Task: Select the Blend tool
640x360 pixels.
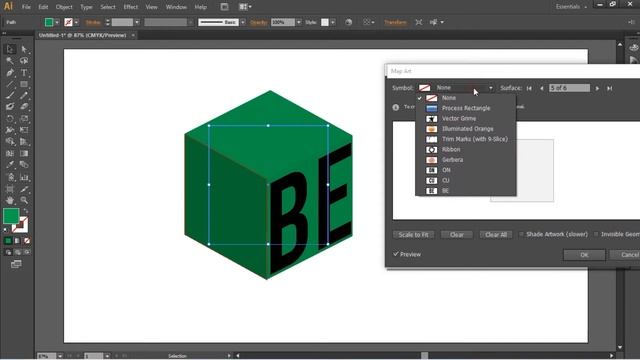Action: click(x=24, y=165)
